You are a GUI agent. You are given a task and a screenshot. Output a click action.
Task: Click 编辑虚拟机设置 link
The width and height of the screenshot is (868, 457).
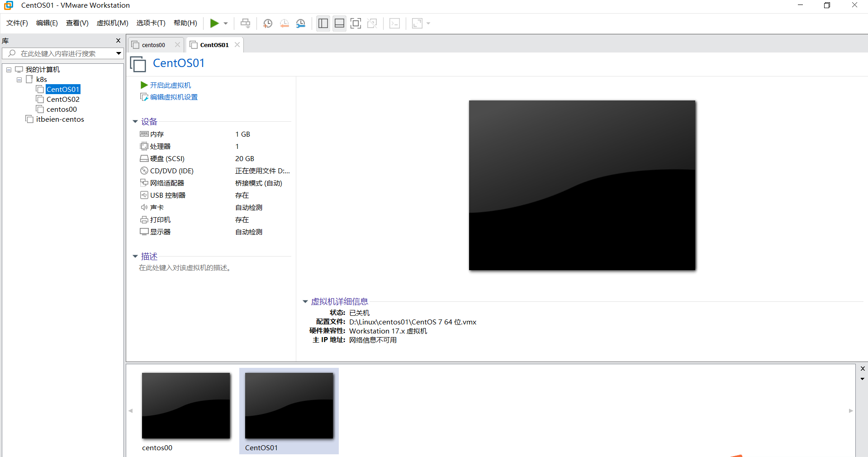(x=174, y=97)
